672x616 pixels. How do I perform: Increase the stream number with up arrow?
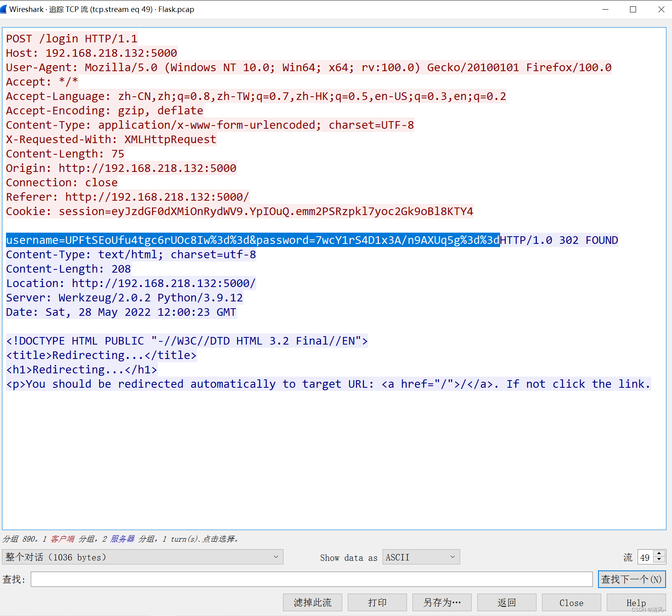click(659, 554)
